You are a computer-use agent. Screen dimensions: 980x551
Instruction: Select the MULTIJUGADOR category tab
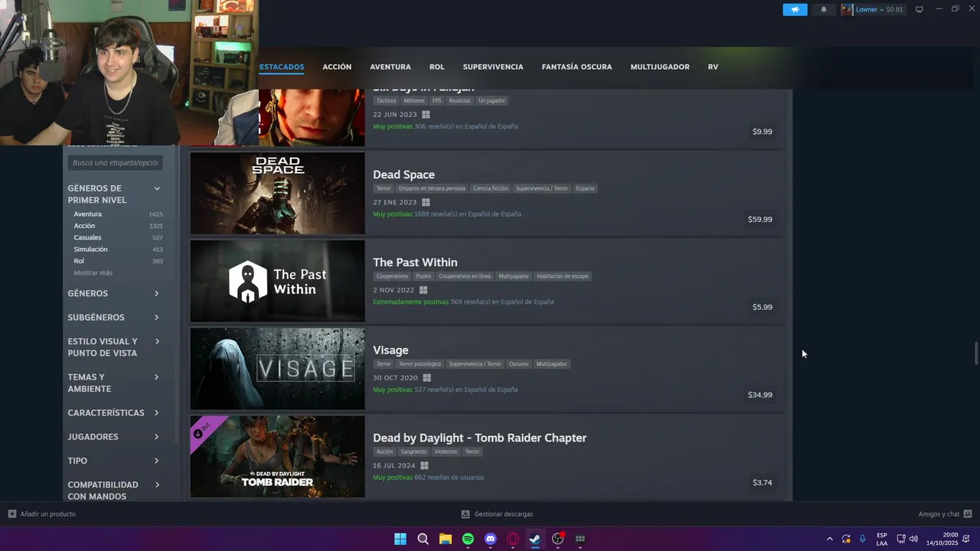(x=660, y=67)
